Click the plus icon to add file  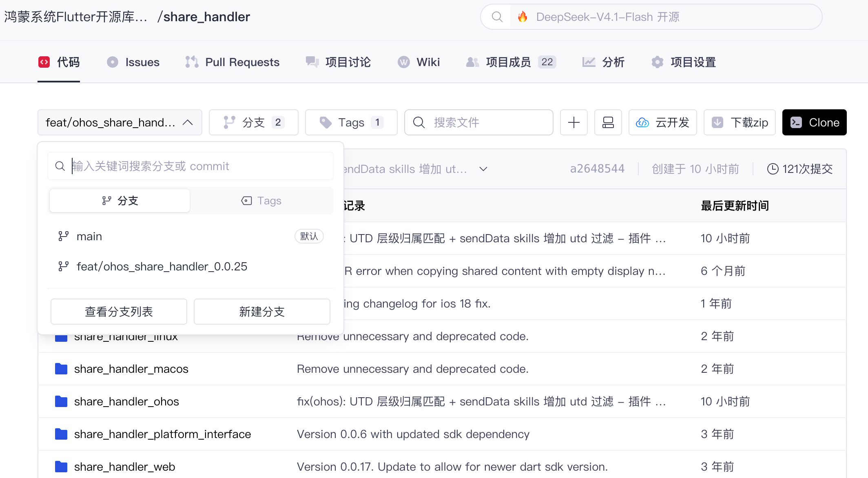pos(573,122)
